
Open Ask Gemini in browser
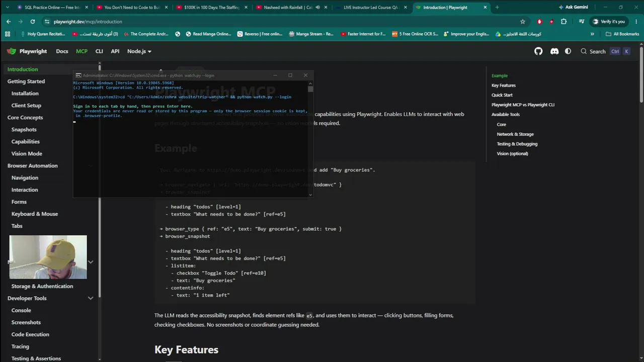573,8
